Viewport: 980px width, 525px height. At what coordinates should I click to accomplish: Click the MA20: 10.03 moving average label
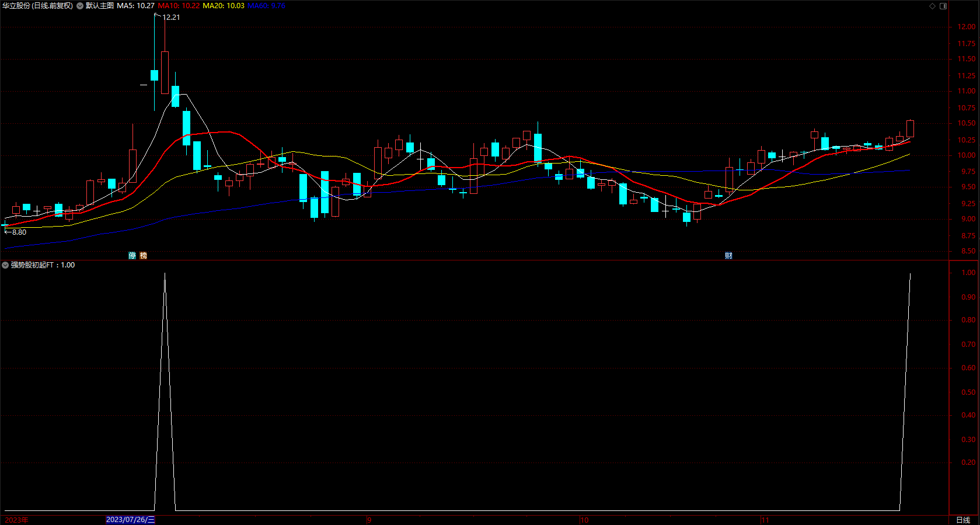coord(224,6)
